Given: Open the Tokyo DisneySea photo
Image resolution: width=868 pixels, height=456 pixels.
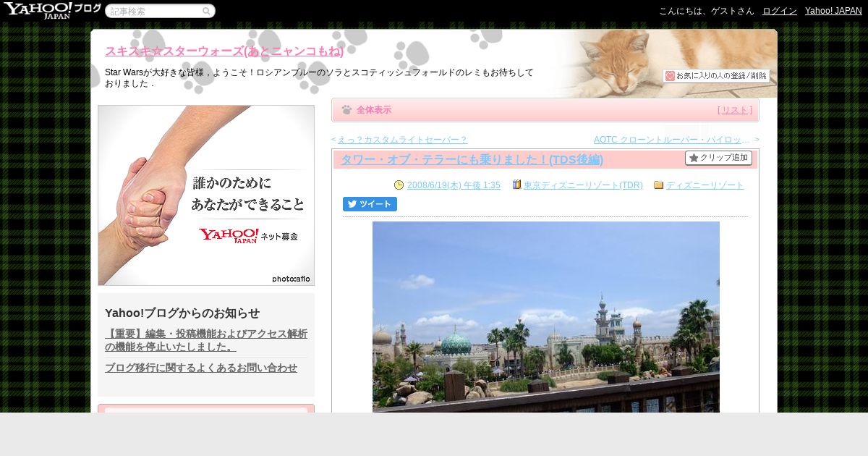Looking at the screenshot, I should point(546,317).
